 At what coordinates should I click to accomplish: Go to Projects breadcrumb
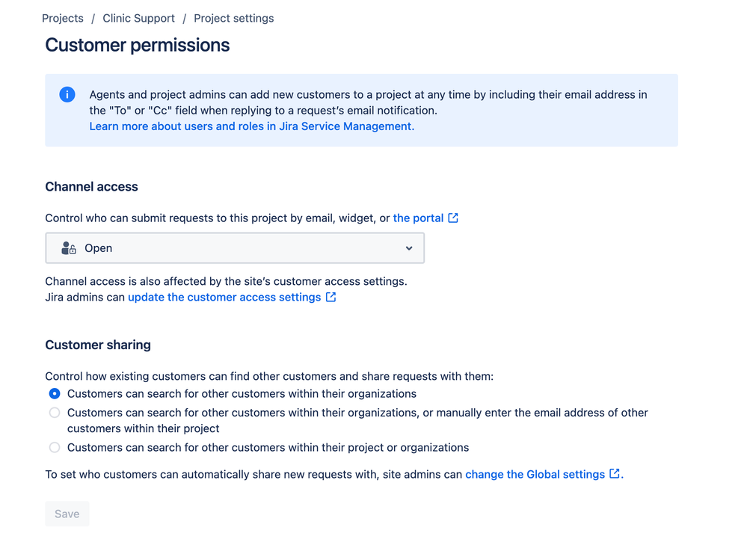[x=62, y=18]
